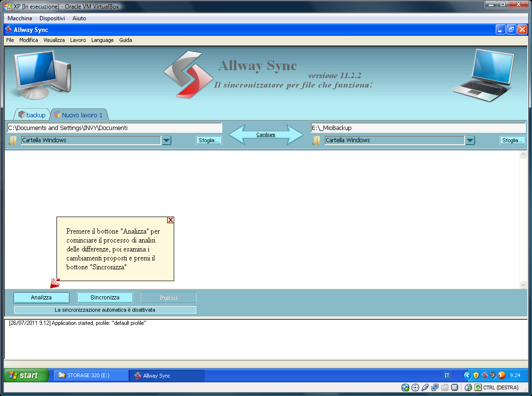Click the VirtualBox window title bar icon
The image size is (532, 396).
(7, 7)
